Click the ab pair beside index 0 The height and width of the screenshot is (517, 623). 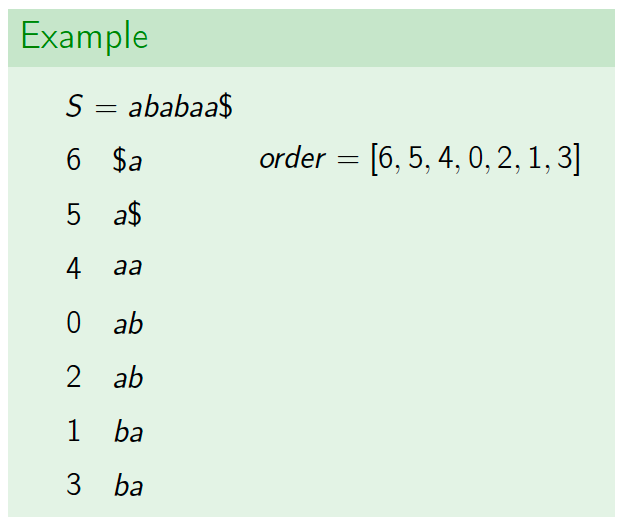[x=128, y=323]
